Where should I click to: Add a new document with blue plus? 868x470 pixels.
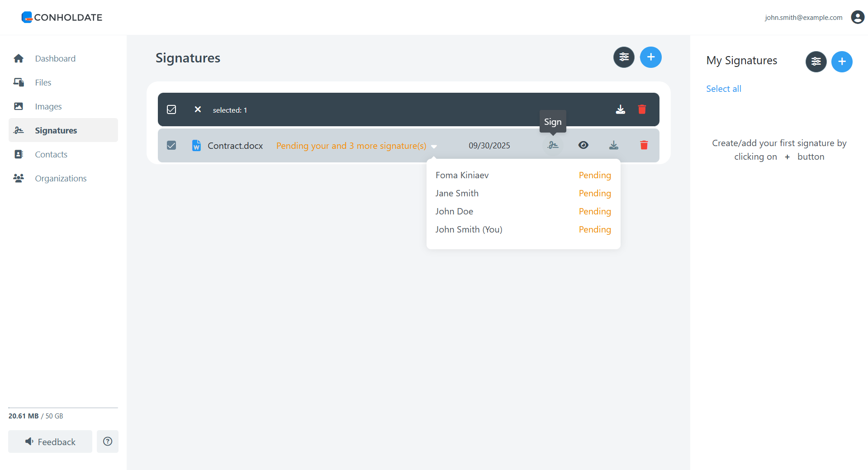650,57
